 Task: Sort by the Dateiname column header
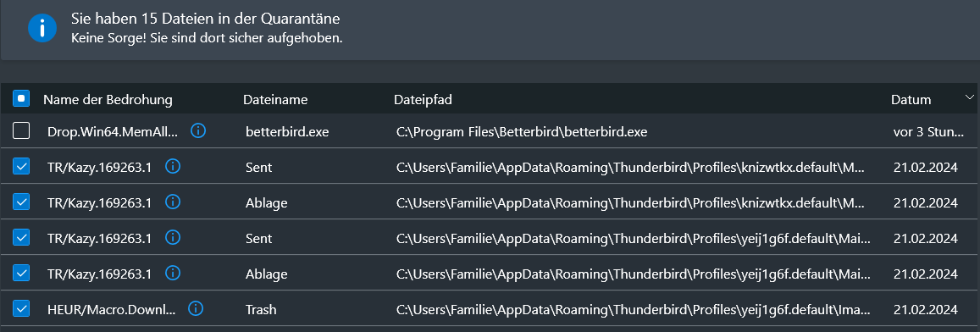click(275, 99)
